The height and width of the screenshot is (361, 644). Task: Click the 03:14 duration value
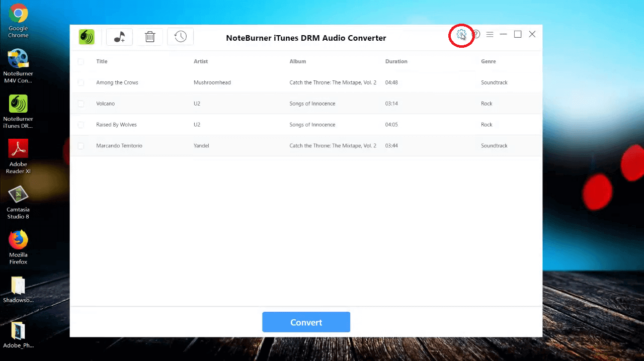tap(392, 104)
